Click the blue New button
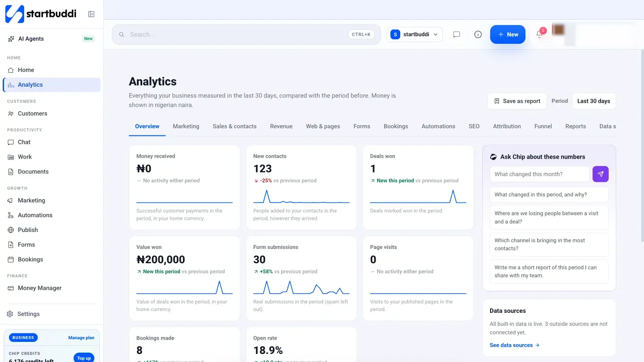 click(508, 34)
